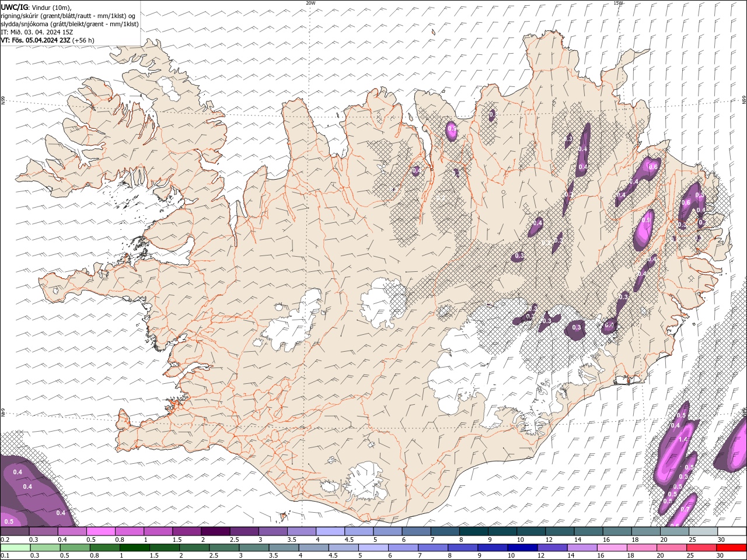The image size is (747, 560).
Task: Click the initial time line 'IT: Mið. 03. 04. 2024 15Z'
Action: [x=37, y=32]
